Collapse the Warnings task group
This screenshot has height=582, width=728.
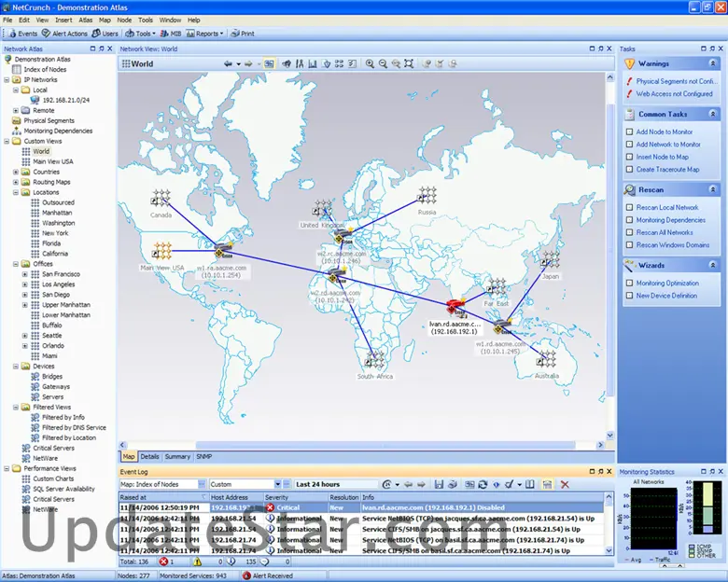coord(713,63)
